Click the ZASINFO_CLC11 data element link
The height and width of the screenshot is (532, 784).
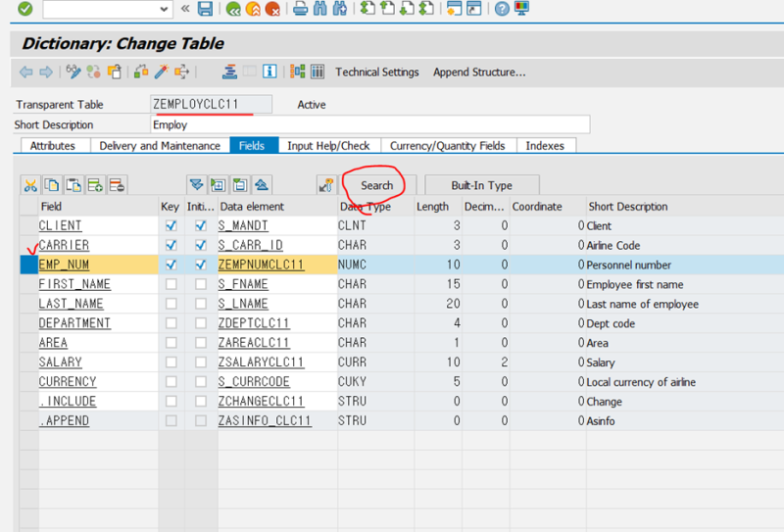(x=265, y=420)
